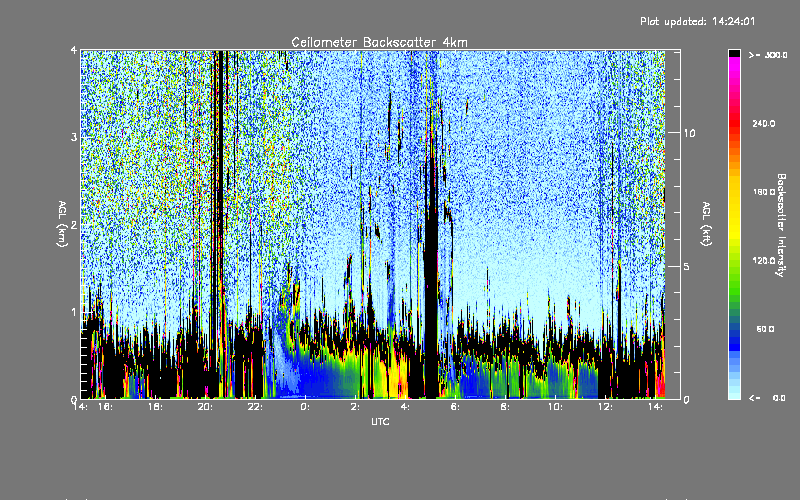This screenshot has width=800, height=500.
Task: Click the '10:' time tick label
Action: (x=555, y=407)
